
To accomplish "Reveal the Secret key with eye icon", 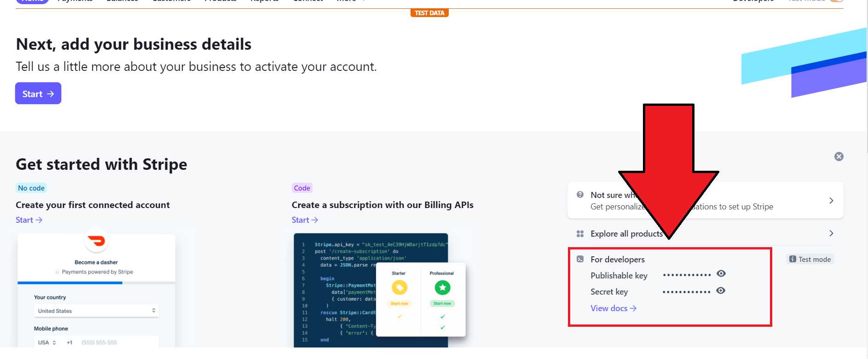I will coord(721,291).
